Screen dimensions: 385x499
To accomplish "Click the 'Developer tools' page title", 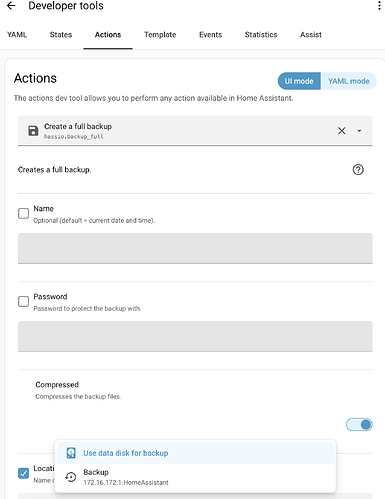I will tap(66, 6).
